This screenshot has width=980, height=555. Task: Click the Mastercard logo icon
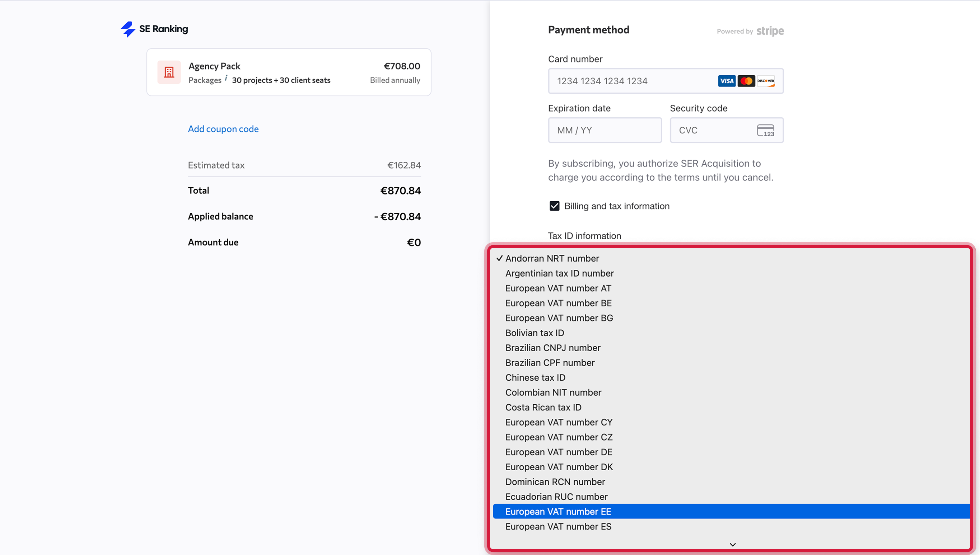pos(746,81)
